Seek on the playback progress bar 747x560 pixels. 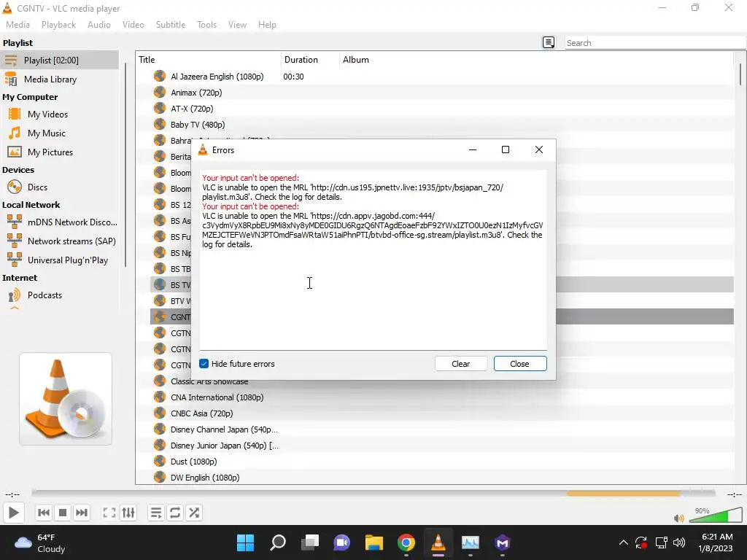(x=373, y=494)
